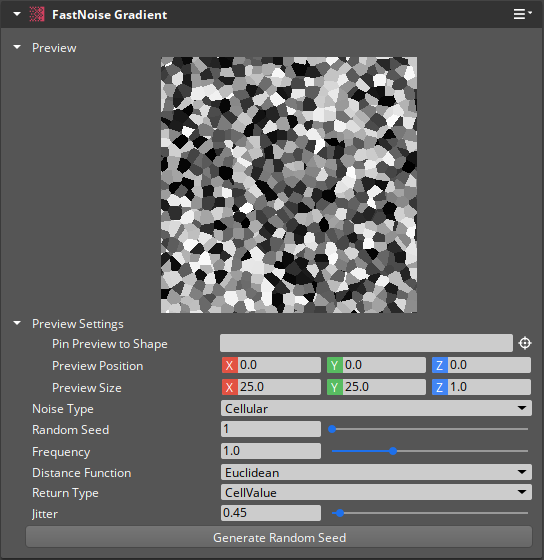544x560 pixels.
Task: Click the Distance Function label
Action: coord(81,473)
